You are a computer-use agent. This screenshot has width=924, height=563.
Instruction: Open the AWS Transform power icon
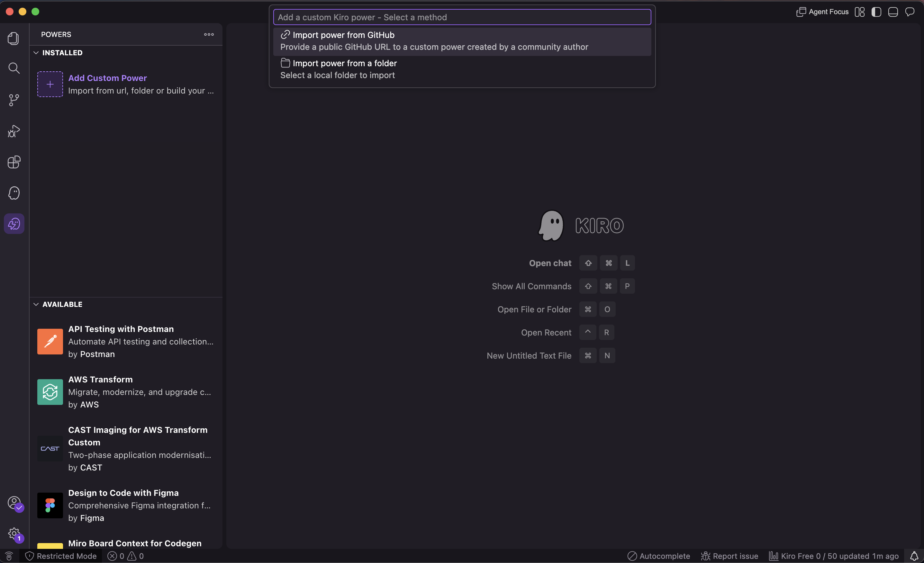pos(50,392)
